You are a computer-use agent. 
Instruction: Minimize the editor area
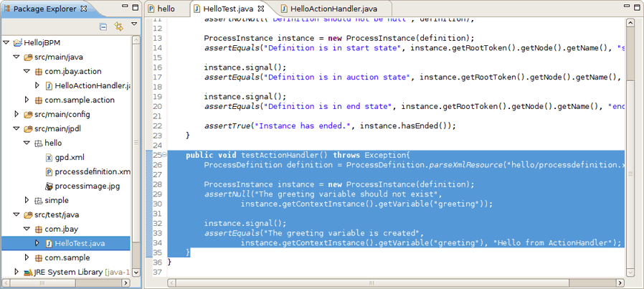click(x=625, y=6)
